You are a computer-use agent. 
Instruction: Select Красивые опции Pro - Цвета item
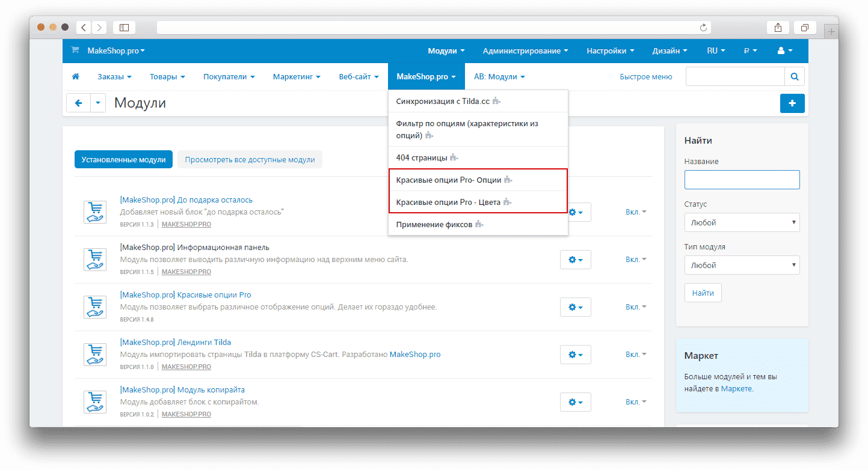point(478,202)
